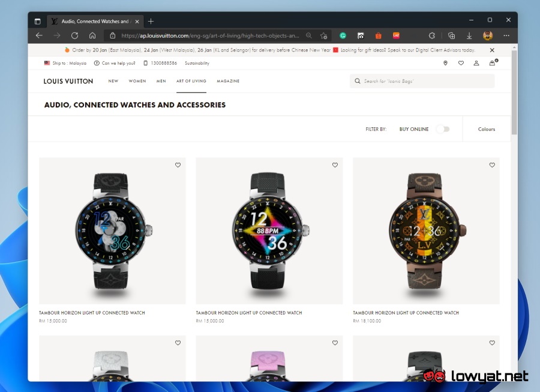Screen dimensions: 540x392
Task: Expand the Can we help you menu
Action: point(115,63)
